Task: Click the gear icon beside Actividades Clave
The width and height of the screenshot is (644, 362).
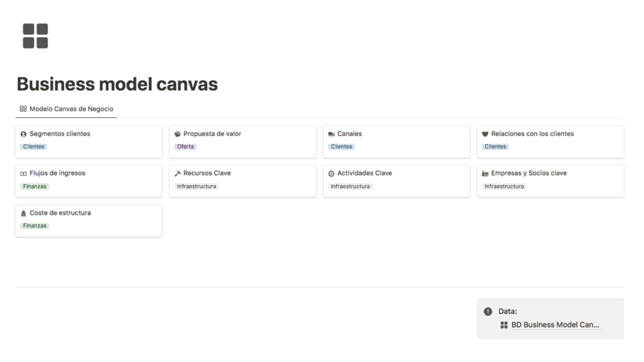Action: 331,174
